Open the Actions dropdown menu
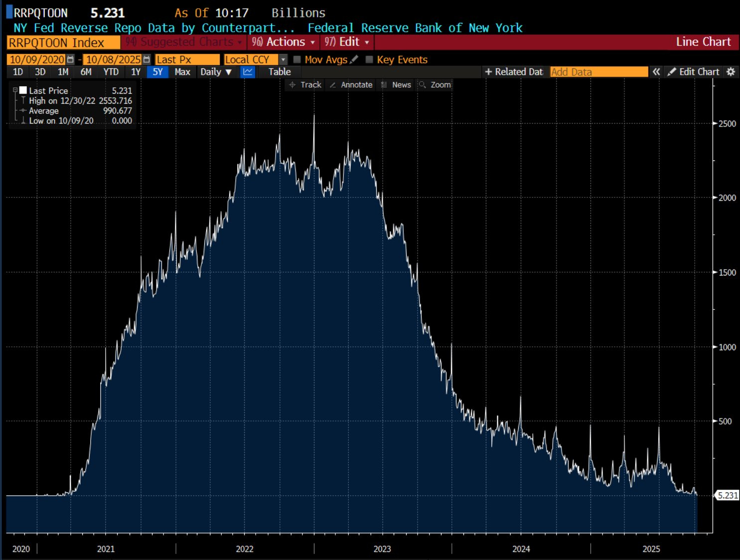740x560 pixels. tap(284, 42)
